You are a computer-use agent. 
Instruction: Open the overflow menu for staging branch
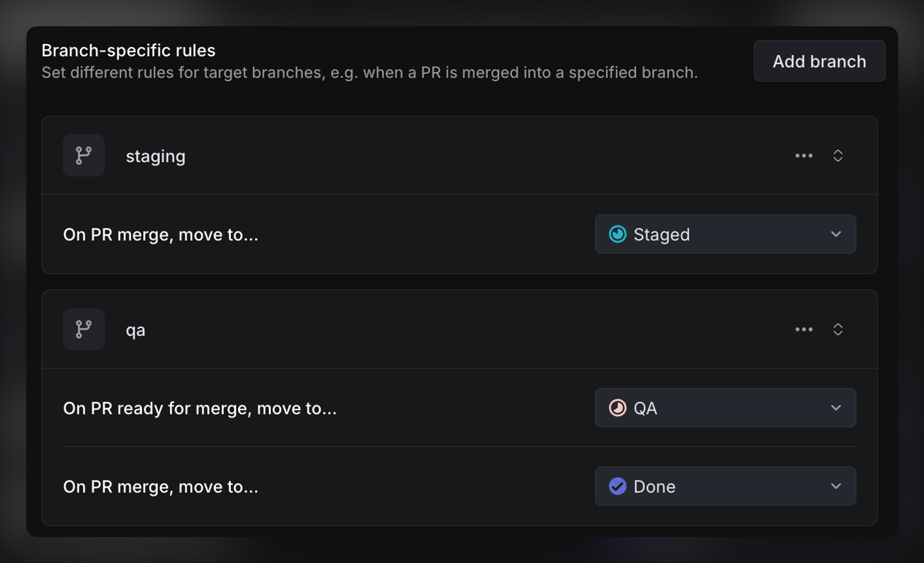[804, 155]
